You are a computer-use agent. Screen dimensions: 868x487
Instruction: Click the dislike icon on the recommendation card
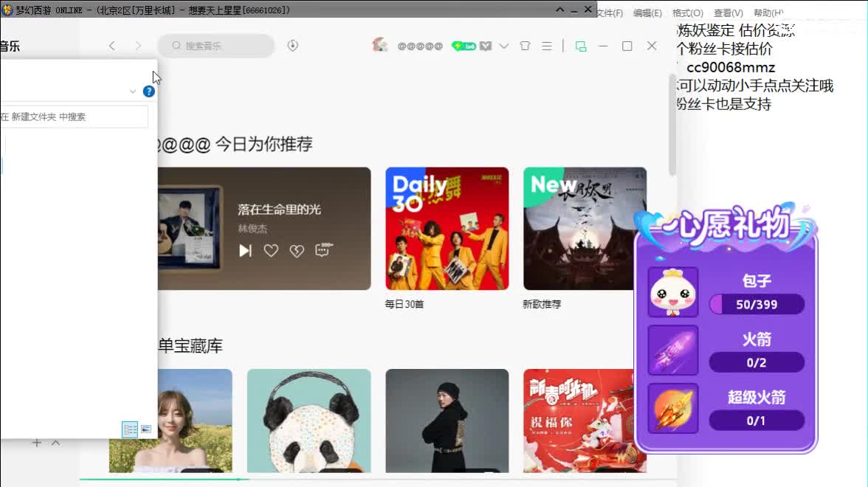(297, 250)
